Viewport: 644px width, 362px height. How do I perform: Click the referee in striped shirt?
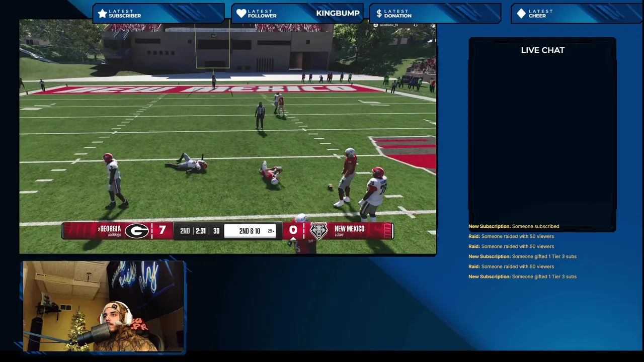(260, 116)
